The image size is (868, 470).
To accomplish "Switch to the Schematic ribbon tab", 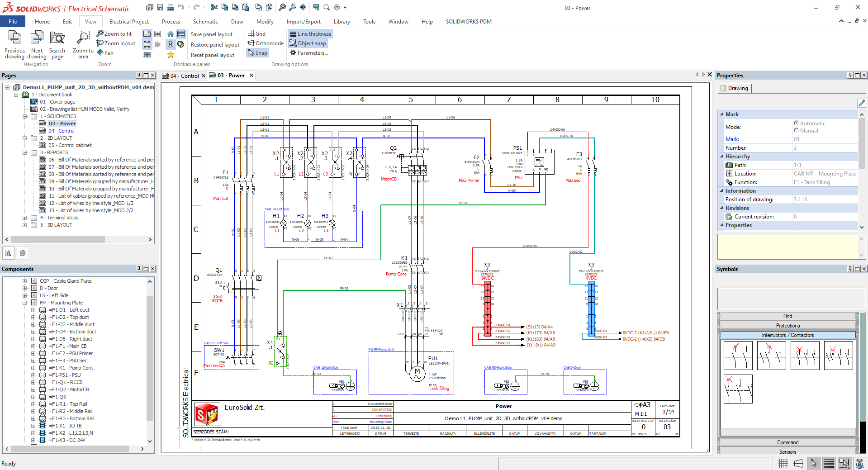I will (205, 21).
